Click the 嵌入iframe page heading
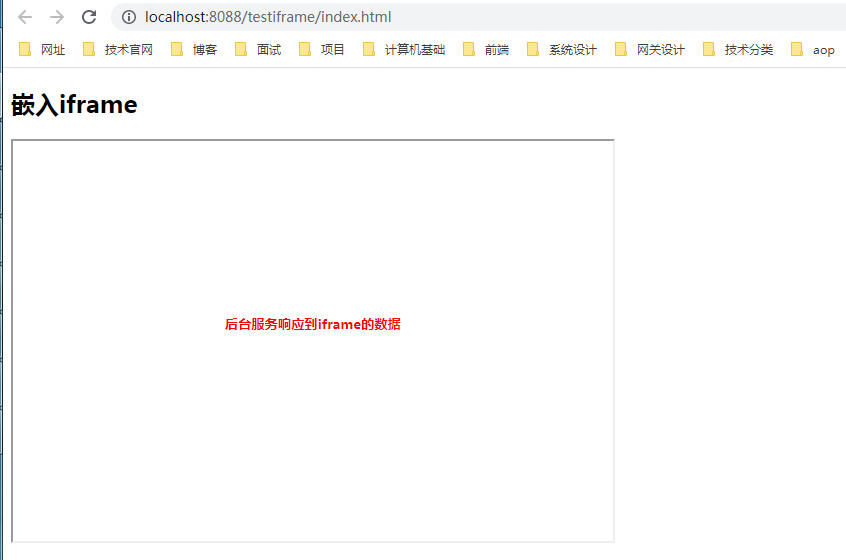This screenshot has width=846, height=560. [x=74, y=105]
